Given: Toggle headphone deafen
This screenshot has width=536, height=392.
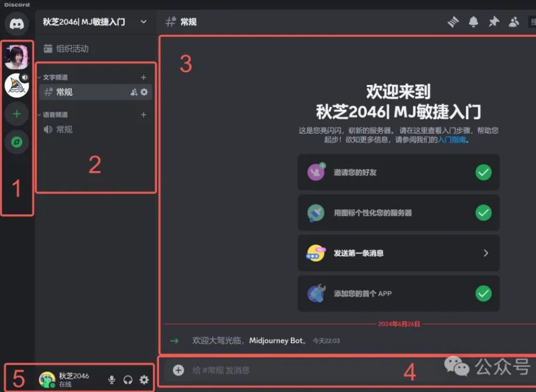Looking at the screenshot, I should (x=128, y=379).
